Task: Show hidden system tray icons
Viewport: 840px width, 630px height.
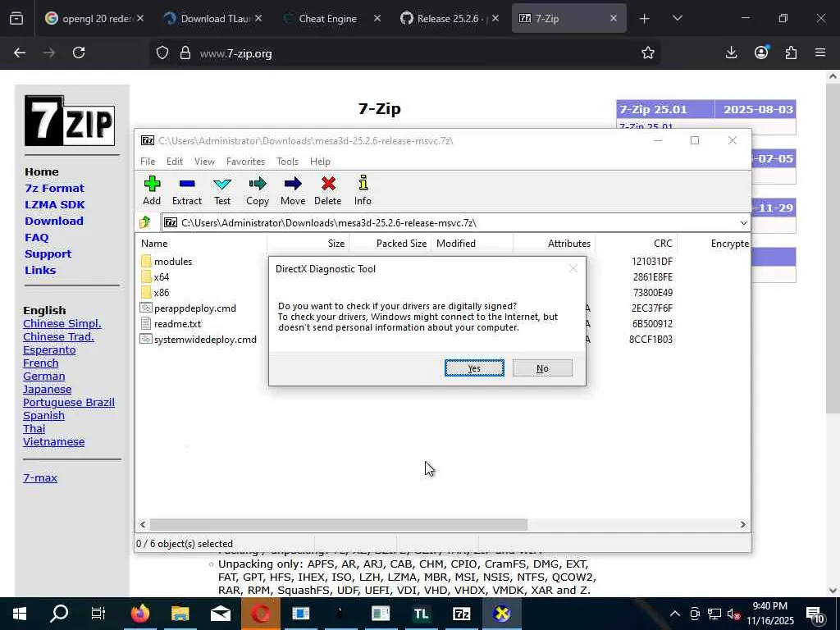Action: [675, 614]
